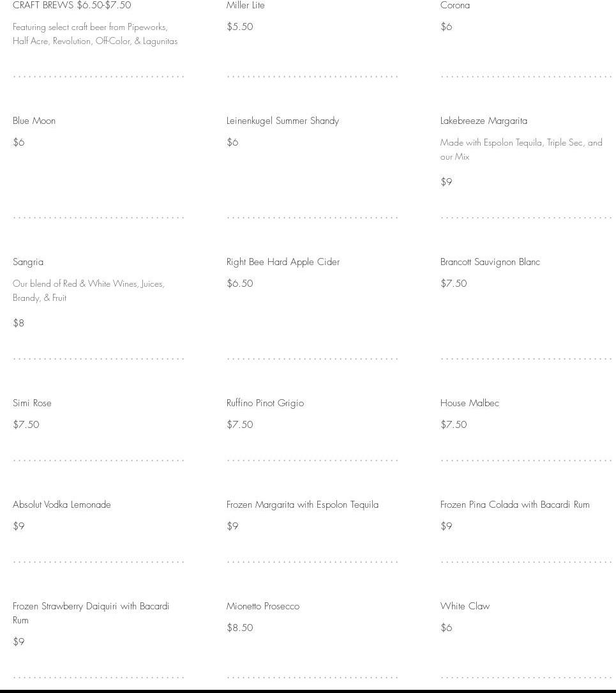Click the Blue Moon menu item
This screenshot has height=693, width=616.
click(x=34, y=121)
